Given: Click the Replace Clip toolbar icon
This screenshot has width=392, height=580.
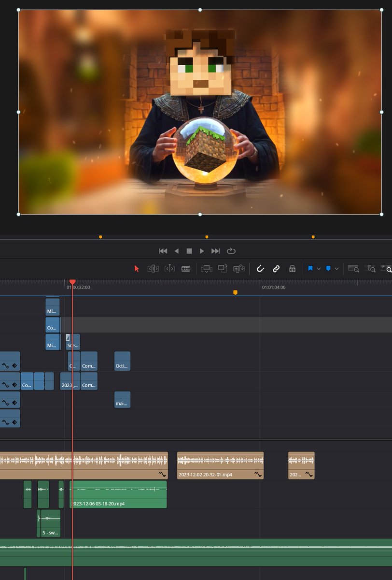Looking at the screenshot, I should pyautogui.click(x=239, y=268).
